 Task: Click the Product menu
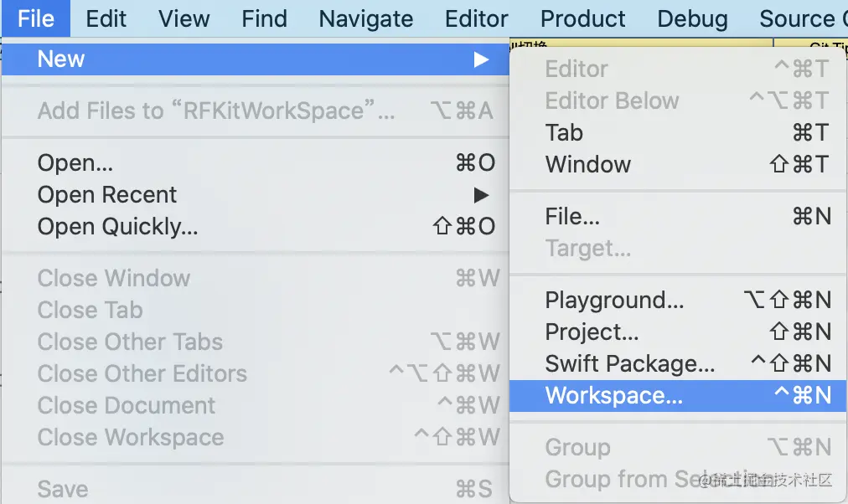[583, 18]
